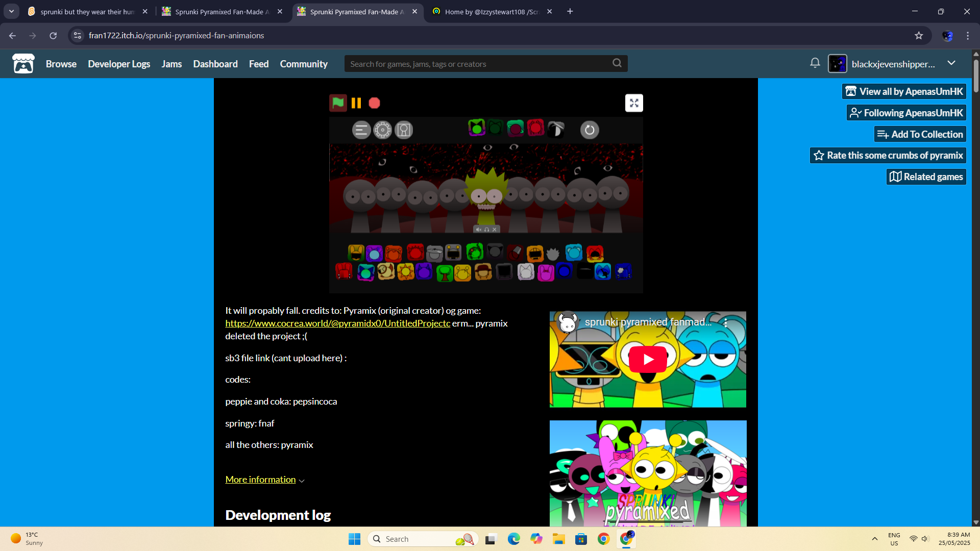
Task: Open the Chrome three-dot menu
Action: pyautogui.click(x=968, y=36)
